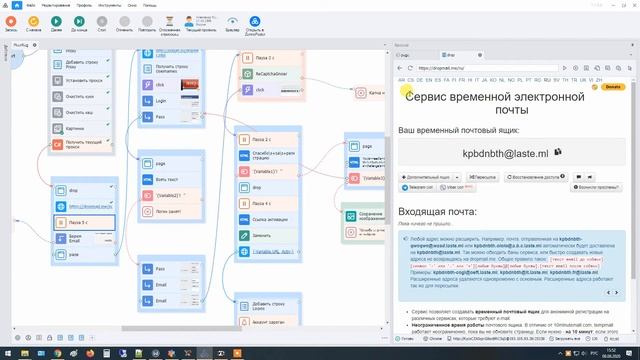Viewport: 640px width, 360px height.
Task: Select the Очистить кэш node
Action: (x=81, y=112)
